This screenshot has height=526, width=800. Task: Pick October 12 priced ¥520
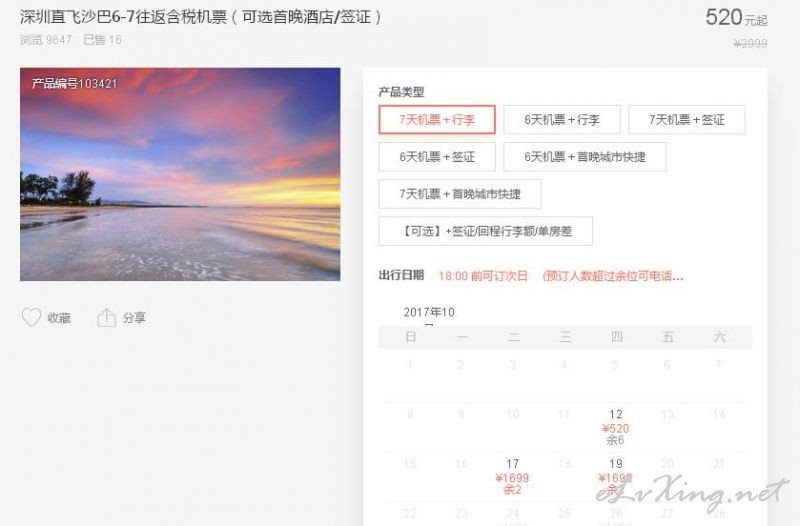click(615, 427)
